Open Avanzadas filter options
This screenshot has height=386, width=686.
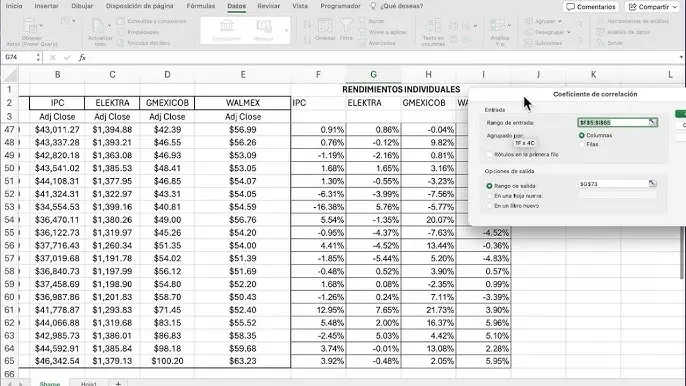click(376, 43)
